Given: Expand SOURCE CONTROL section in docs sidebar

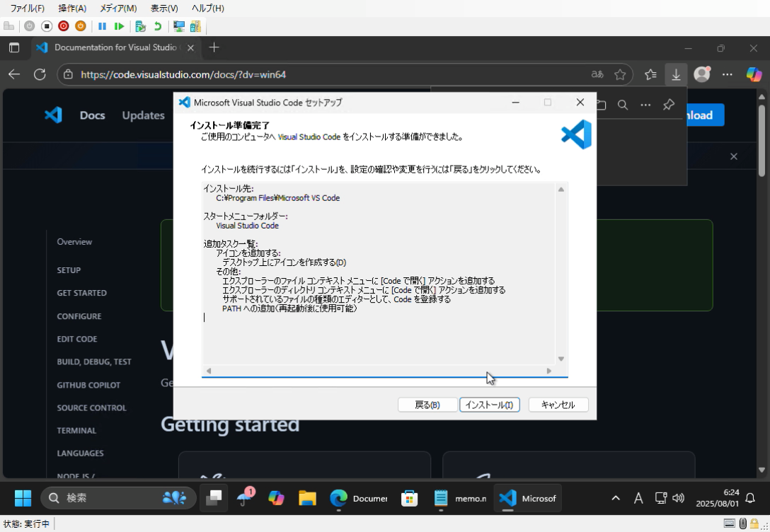Looking at the screenshot, I should pos(92,407).
